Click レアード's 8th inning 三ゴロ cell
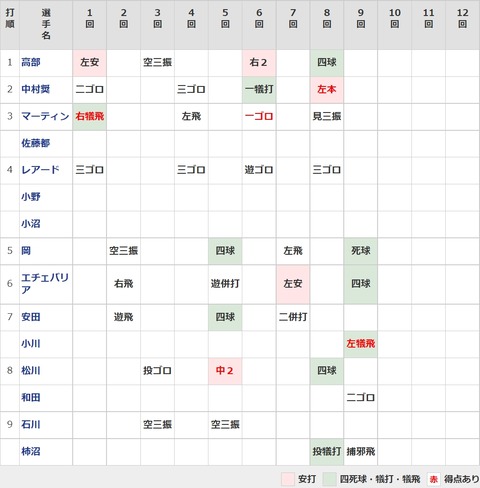 pyautogui.click(x=327, y=170)
